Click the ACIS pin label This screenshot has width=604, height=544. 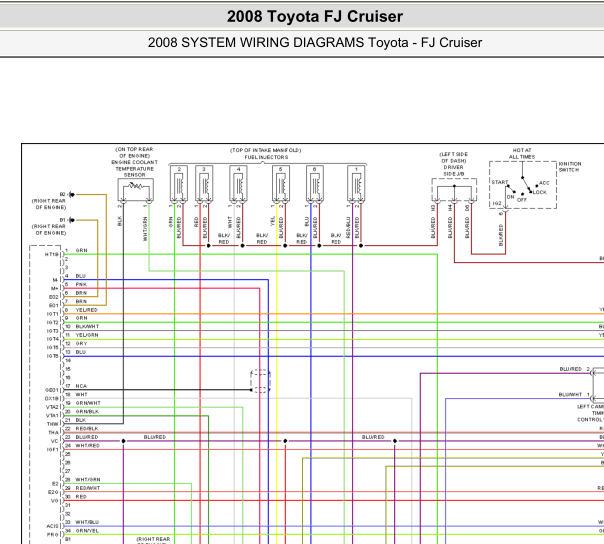[x=52, y=526]
